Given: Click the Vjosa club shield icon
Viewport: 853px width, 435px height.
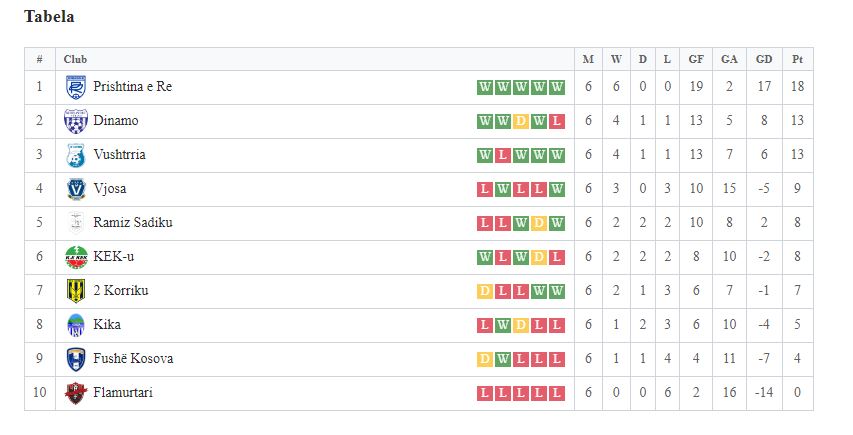Looking at the screenshot, I should tap(76, 189).
